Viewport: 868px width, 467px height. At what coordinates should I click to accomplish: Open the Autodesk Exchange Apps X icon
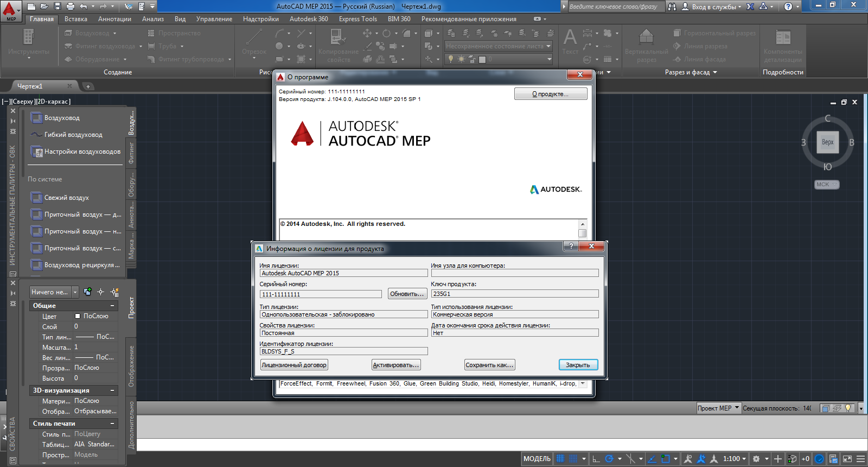point(750,7)
